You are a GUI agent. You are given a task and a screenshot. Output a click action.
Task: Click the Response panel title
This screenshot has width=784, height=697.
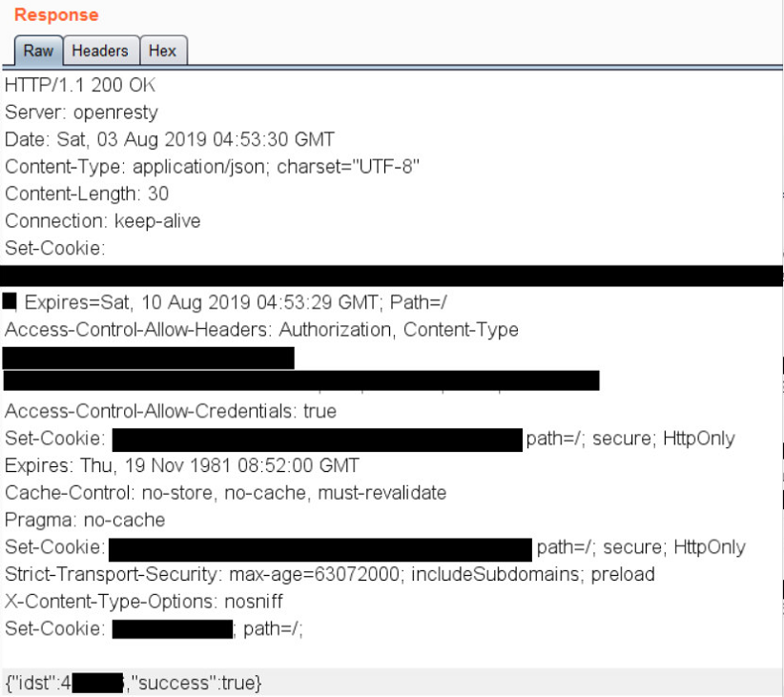(x=56, y=15)
